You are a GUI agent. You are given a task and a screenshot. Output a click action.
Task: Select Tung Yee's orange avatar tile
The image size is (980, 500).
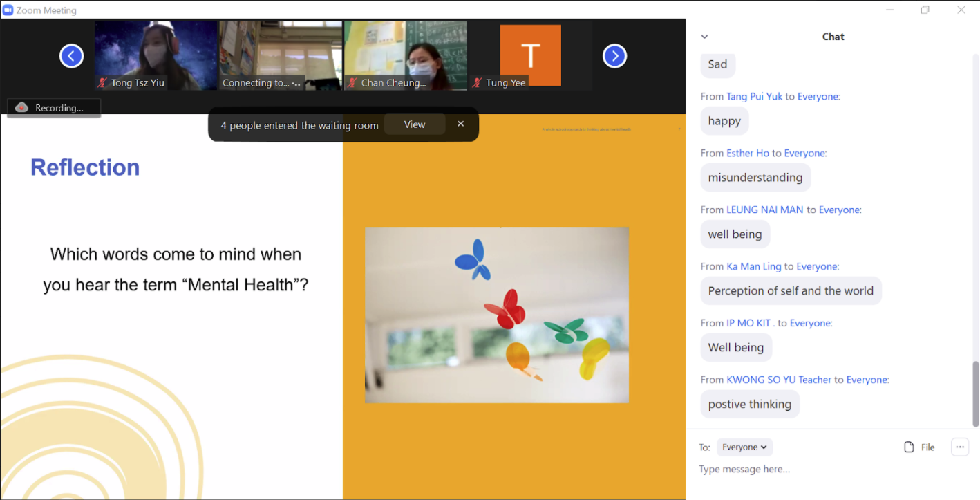pos(530,55)
